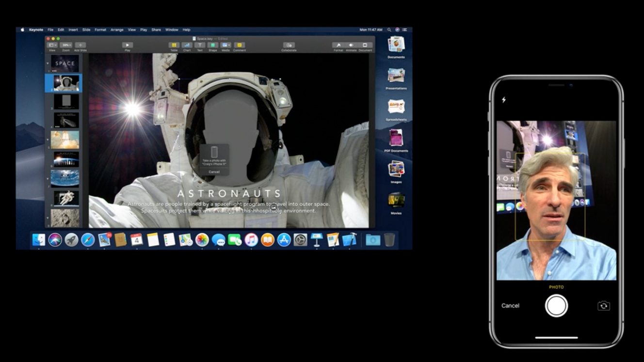This screenshot has width=644, height=362.
Task: Open the Zoom percentage dropdown
Action: click(x=66, y=45)
